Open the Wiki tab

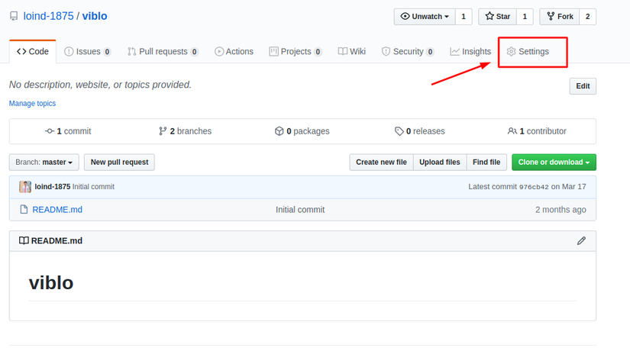click(351, 51)
